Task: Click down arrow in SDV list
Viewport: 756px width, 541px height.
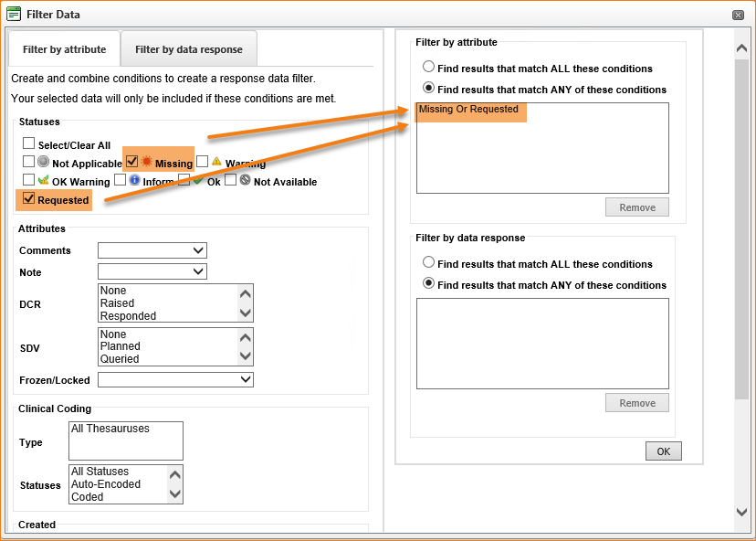Action: pyautogui.click(x=245, y=356)
